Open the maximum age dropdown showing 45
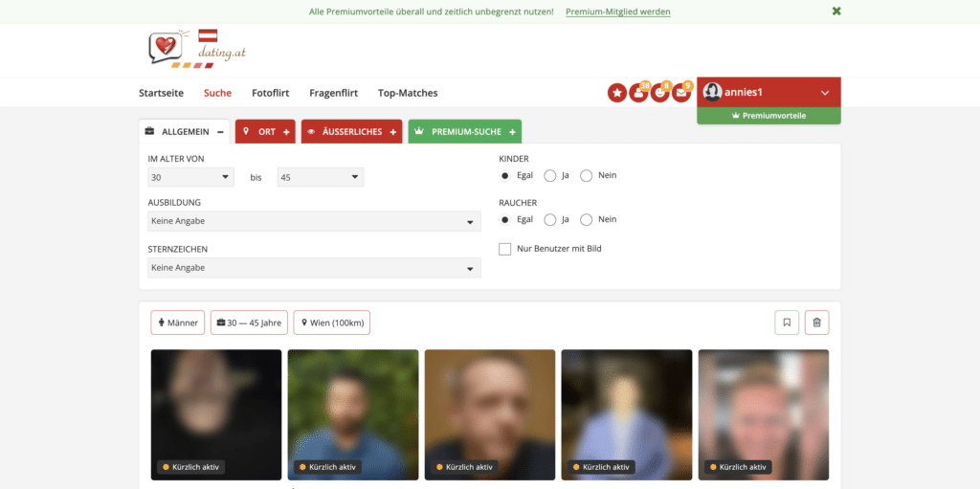This screenshot has width=980, height=489. coord(321,177)
